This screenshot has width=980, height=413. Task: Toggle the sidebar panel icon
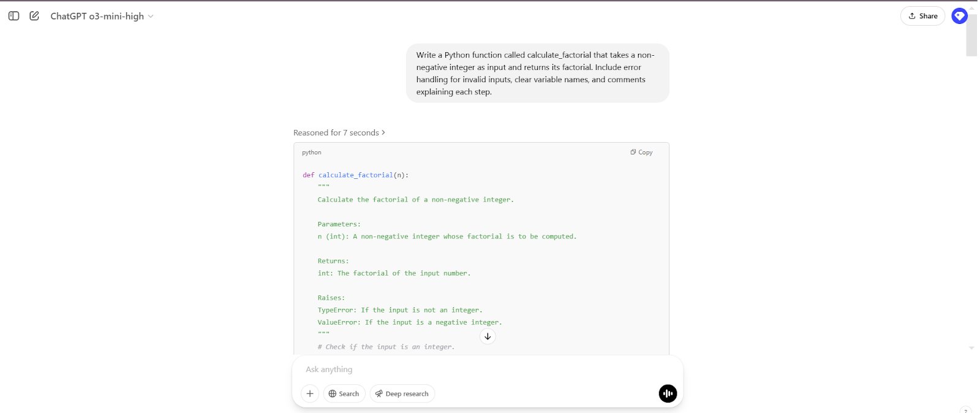[13, 16]
